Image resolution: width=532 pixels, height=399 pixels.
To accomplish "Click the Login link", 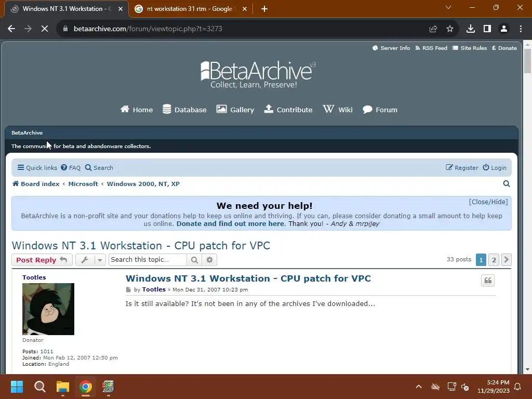I will click(495, 168).
